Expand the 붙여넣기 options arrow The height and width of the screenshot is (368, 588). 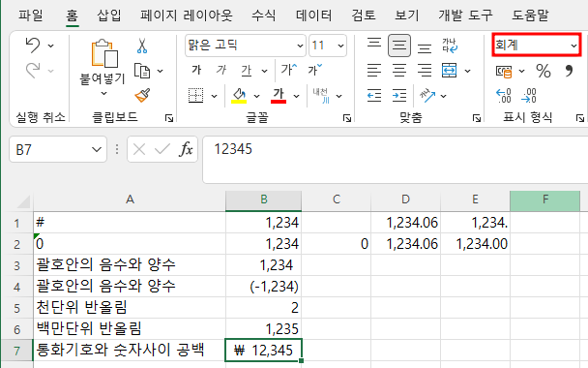click(x=103, y=93)
